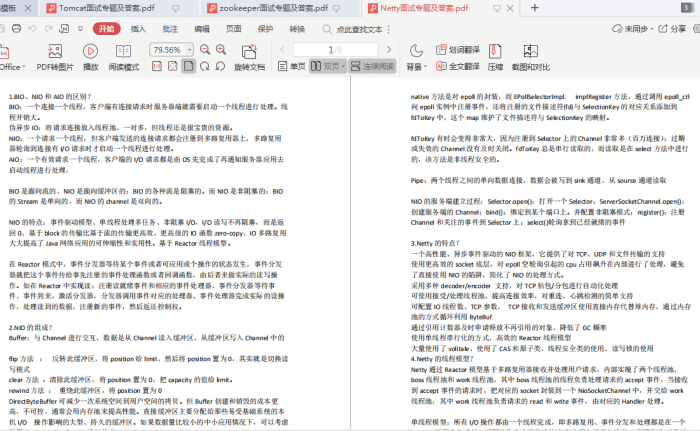Select the 开始 ribbon tab
Image resolution: width=700 pixels, height=431 pixels.
point(106,29)
